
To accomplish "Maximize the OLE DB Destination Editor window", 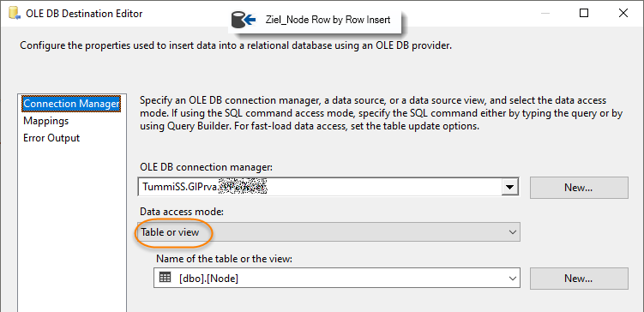I will pos(584,13).
